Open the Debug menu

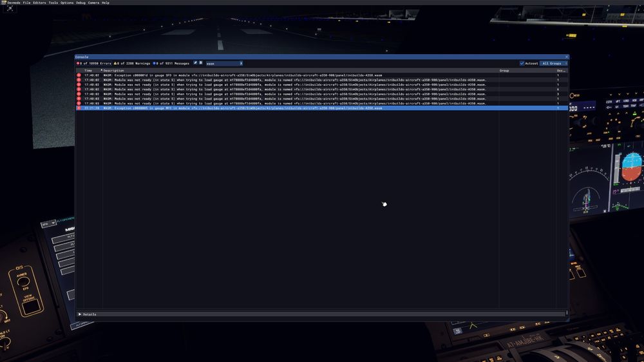[80, 3]
